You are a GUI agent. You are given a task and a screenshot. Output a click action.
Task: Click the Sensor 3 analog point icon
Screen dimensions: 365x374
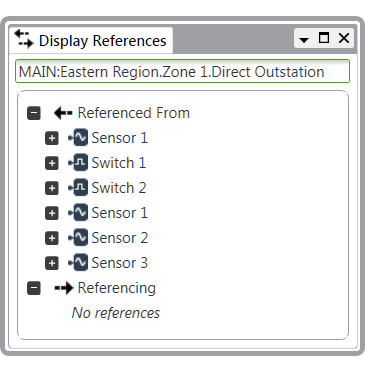[78, 263]
